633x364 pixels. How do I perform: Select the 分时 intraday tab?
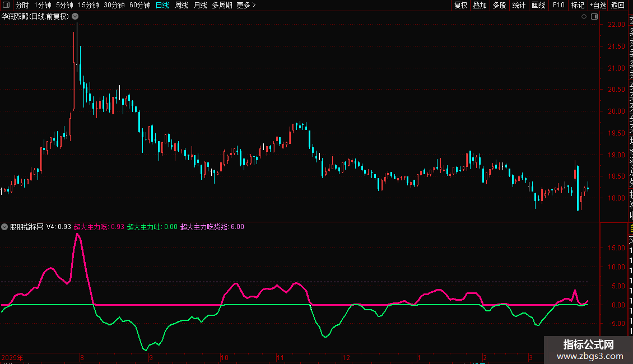tap(22, 5)
